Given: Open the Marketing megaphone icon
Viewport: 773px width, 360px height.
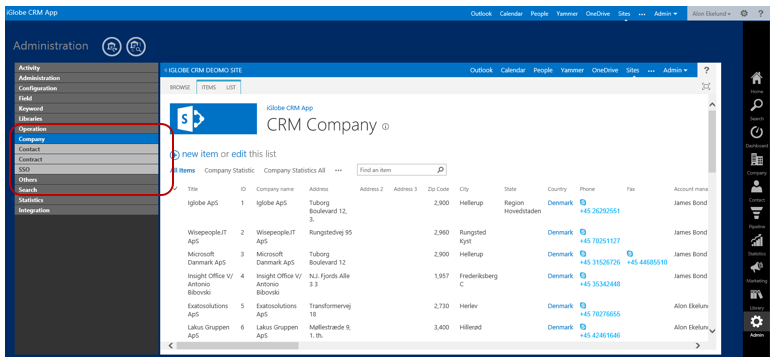Looking at the screenshot, I should pos(756,268).
